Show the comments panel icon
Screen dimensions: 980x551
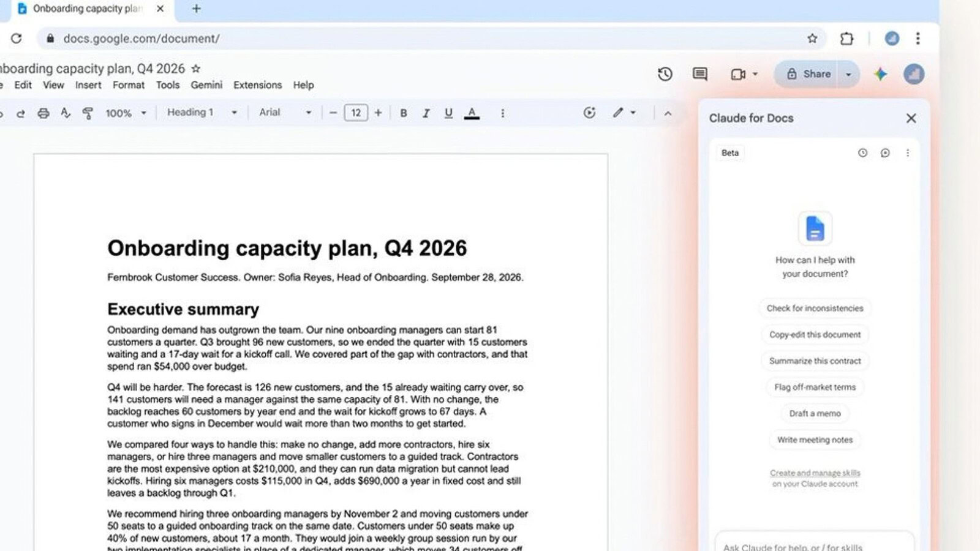pyautogui.click(x=700, y=74)
